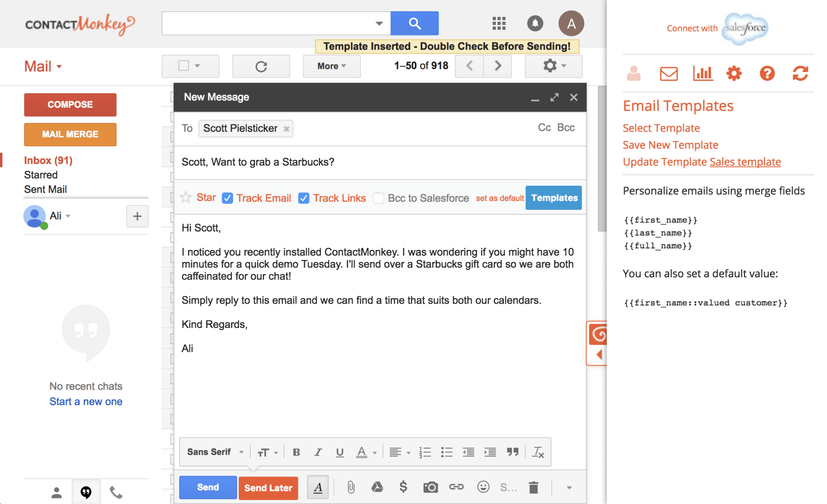Expand the Ali chat status dropdown
The height and width of the screenshot is (504, 827).
[68, 216]
